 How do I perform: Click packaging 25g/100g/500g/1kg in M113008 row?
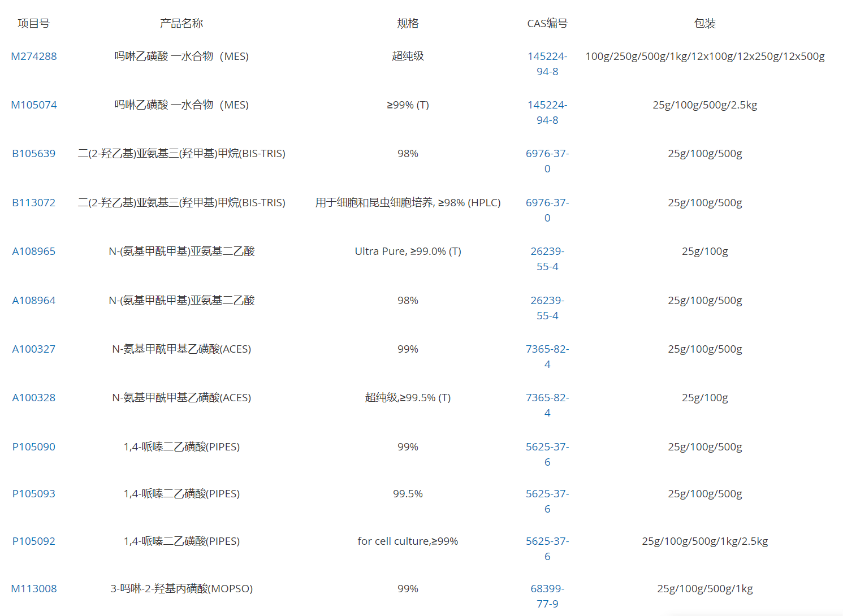click(x=705, y=589)
